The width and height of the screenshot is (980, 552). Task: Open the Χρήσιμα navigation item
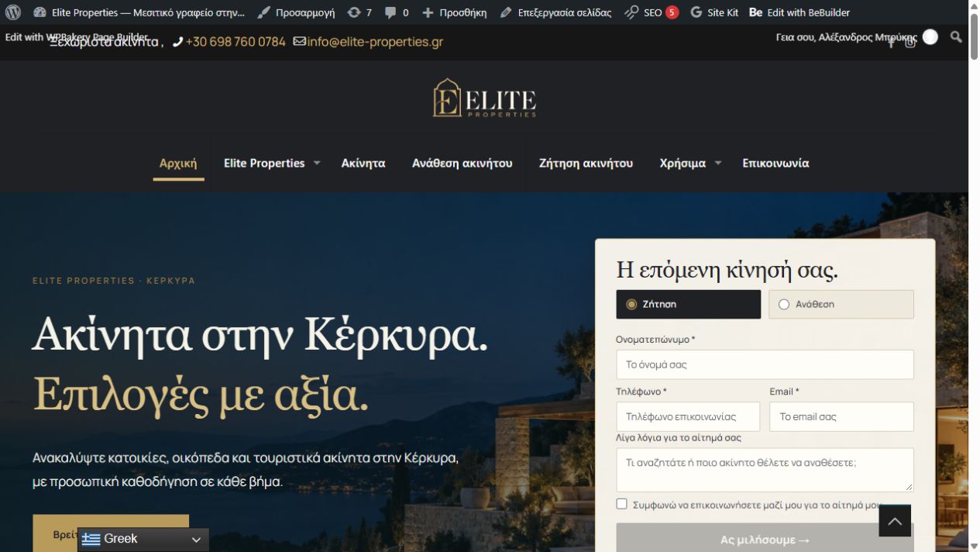click(683, 163)
